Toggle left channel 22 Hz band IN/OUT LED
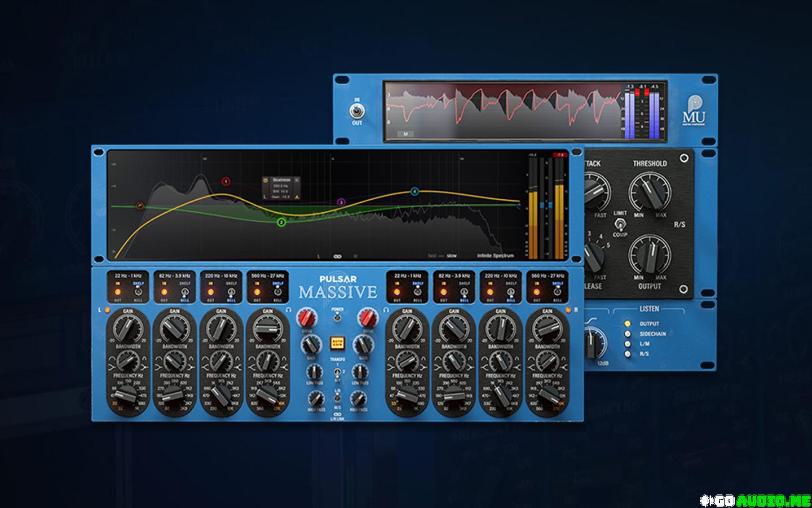 pyautogui.click(x=118, y=292)
